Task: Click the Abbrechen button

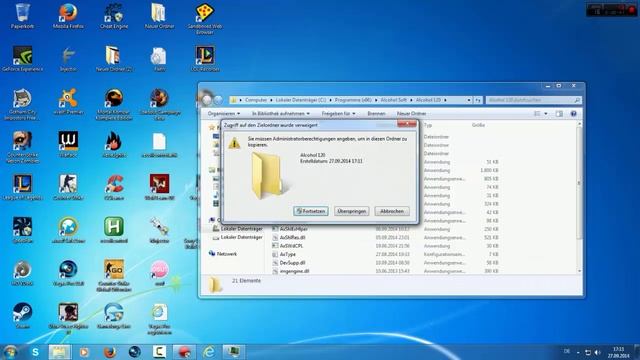Action: click(x=392, y=211)
